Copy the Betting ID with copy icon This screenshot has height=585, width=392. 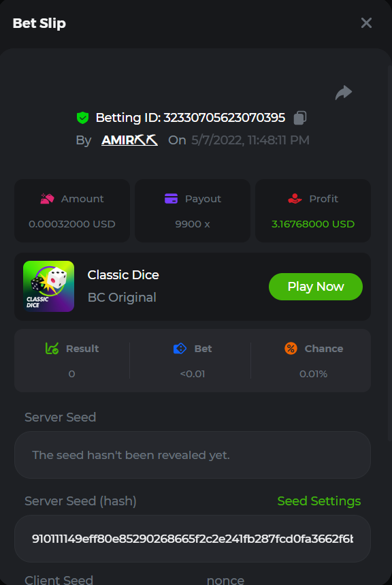coord(300,118)
